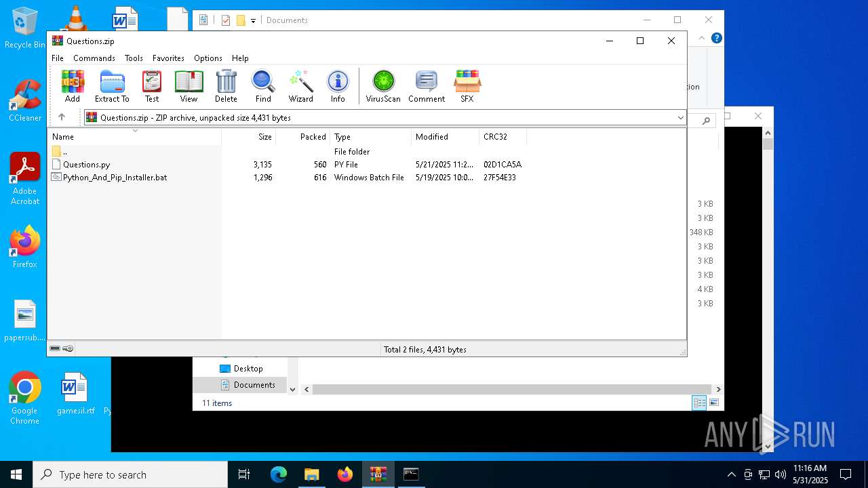Click the key password icon in status bar
This screenshot has height=488, width=868.
tap(68, 349)
